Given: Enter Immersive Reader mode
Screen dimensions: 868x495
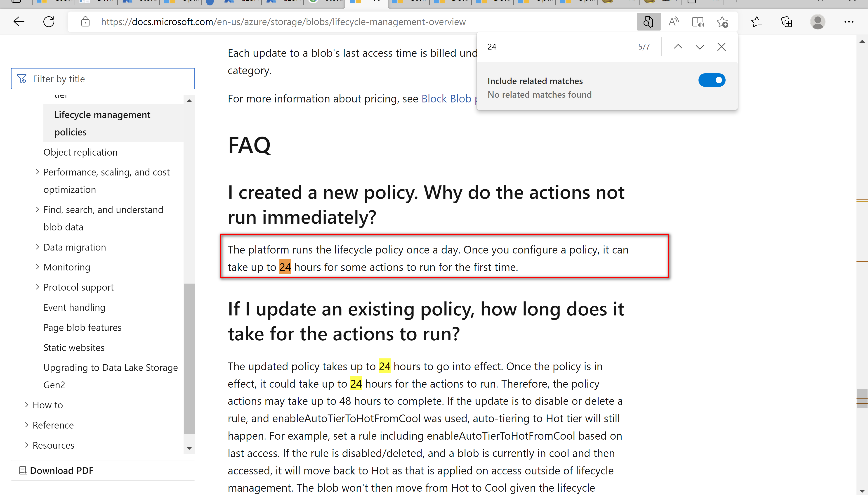Looking at the screenshot, I should 698,21.
